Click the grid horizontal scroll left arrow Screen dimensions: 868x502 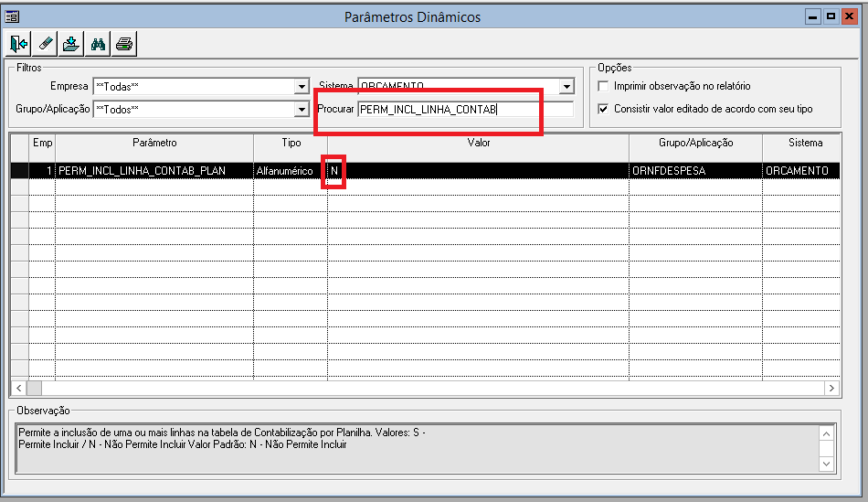(19, 389)
